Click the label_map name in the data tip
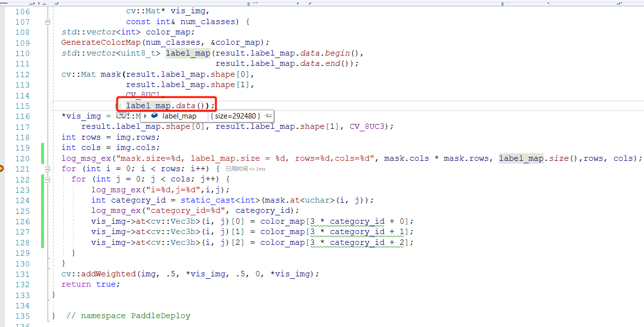644x327 pixels. point(179,116)
